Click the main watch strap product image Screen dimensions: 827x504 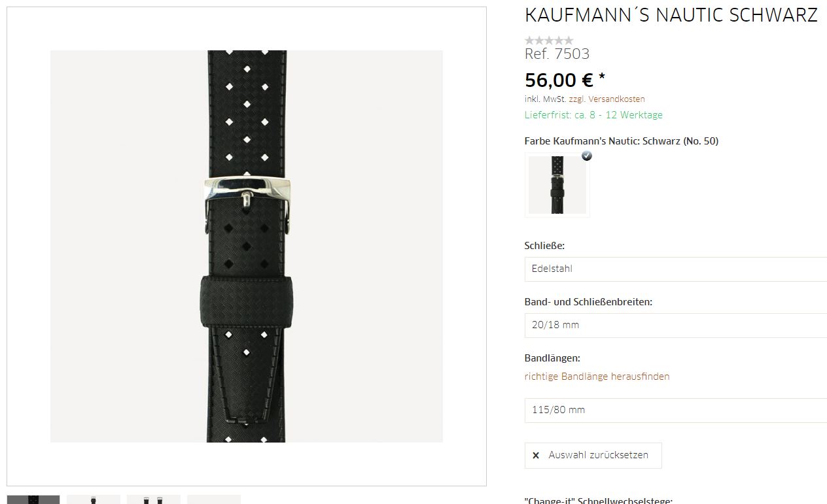tap(247, 246)
